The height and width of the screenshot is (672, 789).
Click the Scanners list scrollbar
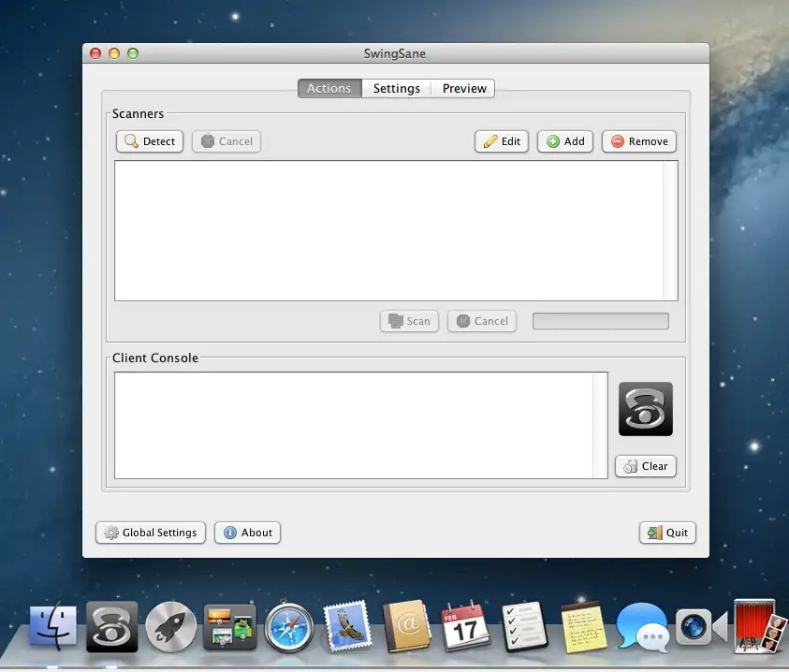(x=670, y=230)
